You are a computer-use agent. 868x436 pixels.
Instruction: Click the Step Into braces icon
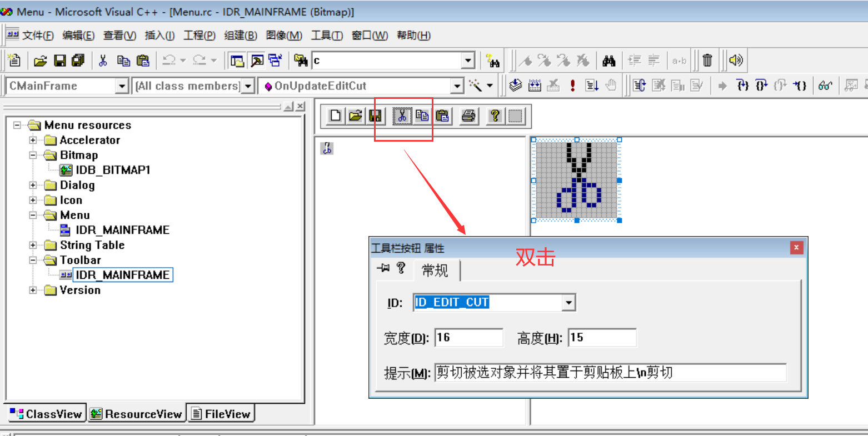pos(743,86)
